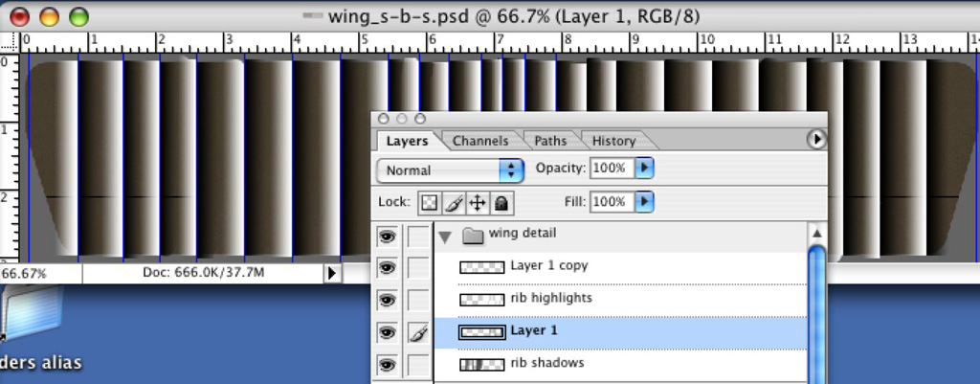This screenshot has width=980, height=384.
Task: Click the Doc: 666.0K/37.7M status text
Action: click(x=203, y=273)
